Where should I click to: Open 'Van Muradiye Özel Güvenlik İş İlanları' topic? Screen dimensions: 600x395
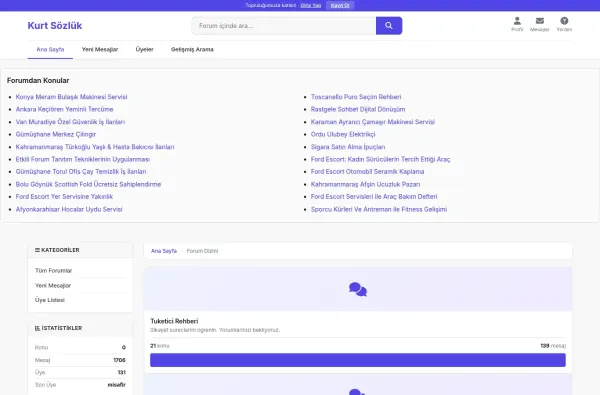point(70,122)
